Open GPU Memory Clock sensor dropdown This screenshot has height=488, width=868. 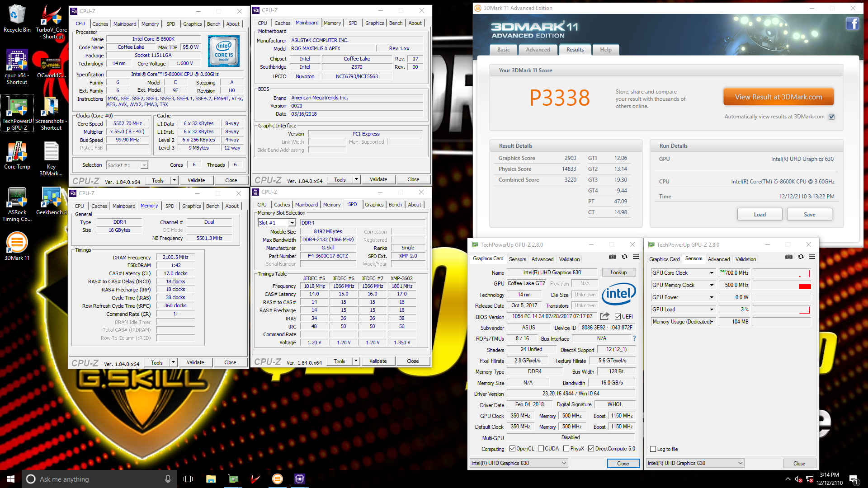click(x=712, y=285)
